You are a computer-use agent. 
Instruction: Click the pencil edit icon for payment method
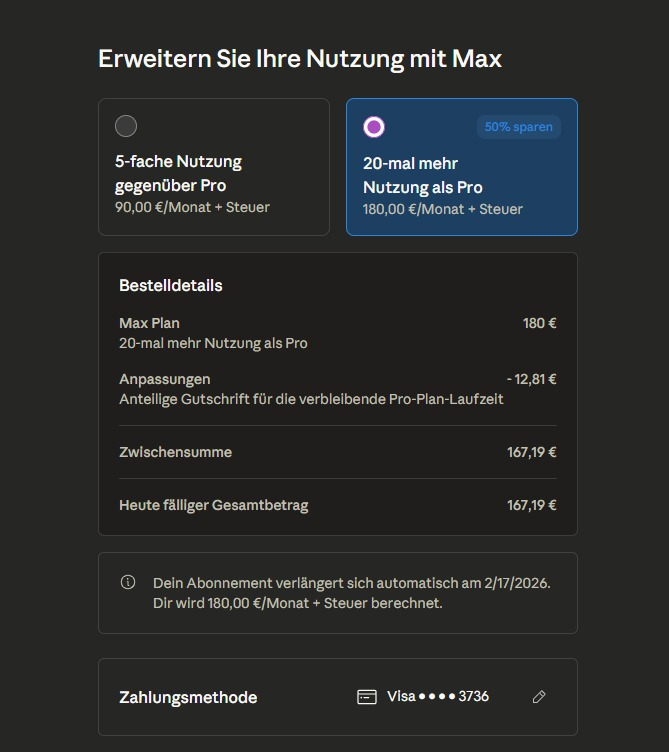pos(539,697)
